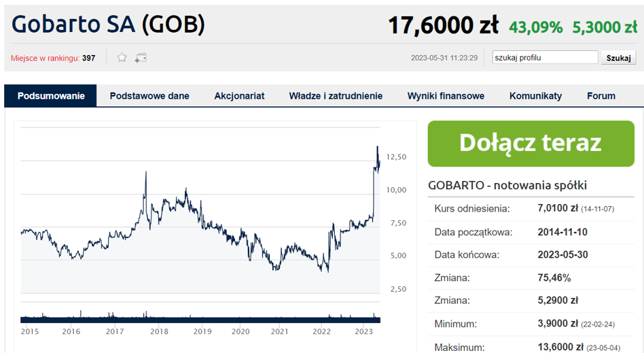The width and height of the screenshot is (644, 353).
Task: Focus the szukaj profilu search field
Action: pyautogui.click(x=545, y=58)
